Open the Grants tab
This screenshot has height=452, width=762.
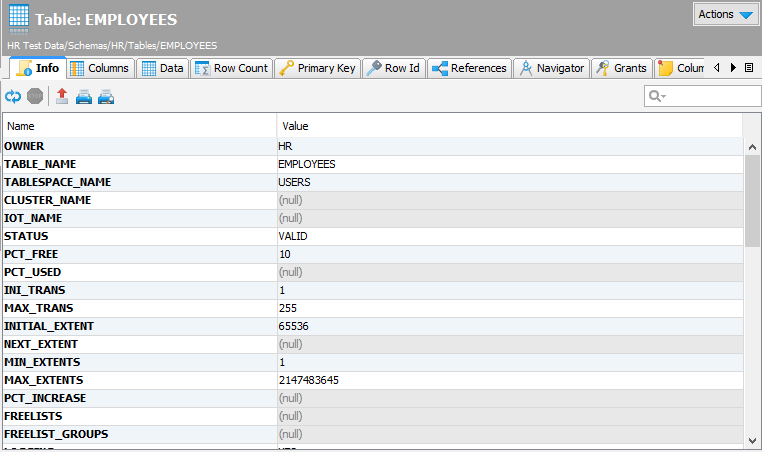pos(621,68)
